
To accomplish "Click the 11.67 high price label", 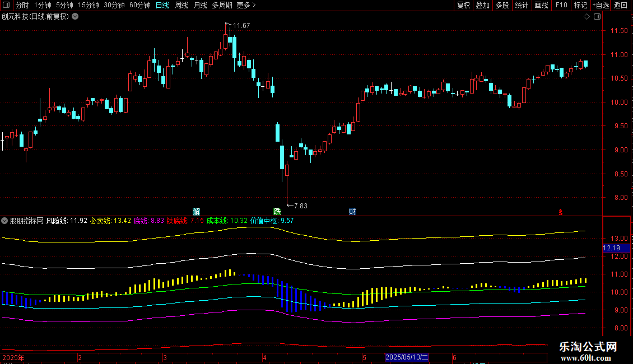I will point(241,25).
